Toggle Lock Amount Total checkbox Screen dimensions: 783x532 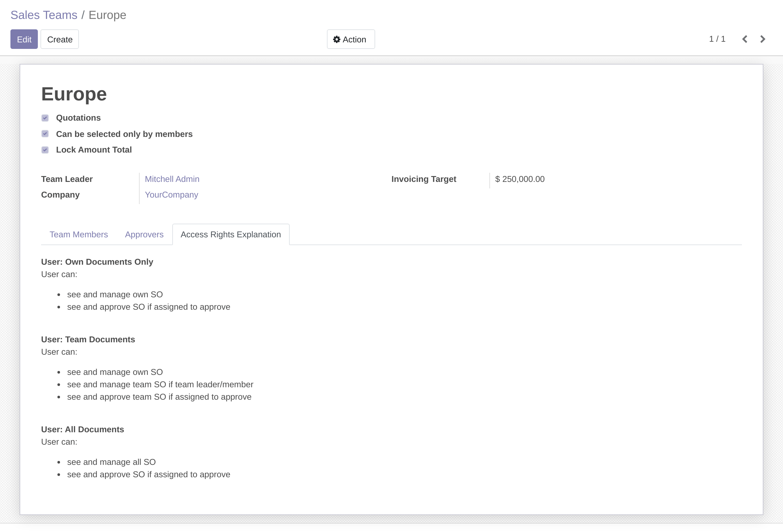[45, 150]
